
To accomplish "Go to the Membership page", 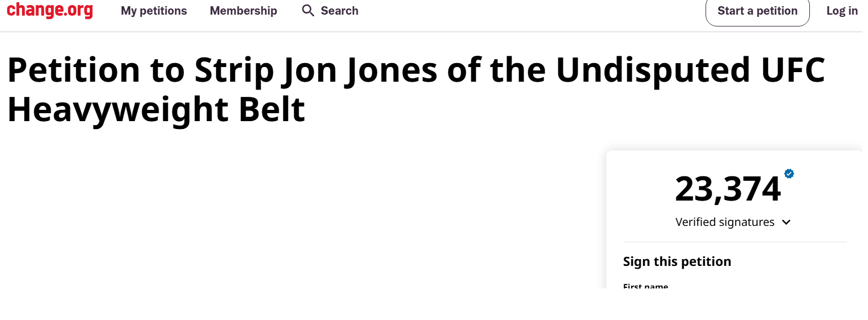I will click(243, 11).
